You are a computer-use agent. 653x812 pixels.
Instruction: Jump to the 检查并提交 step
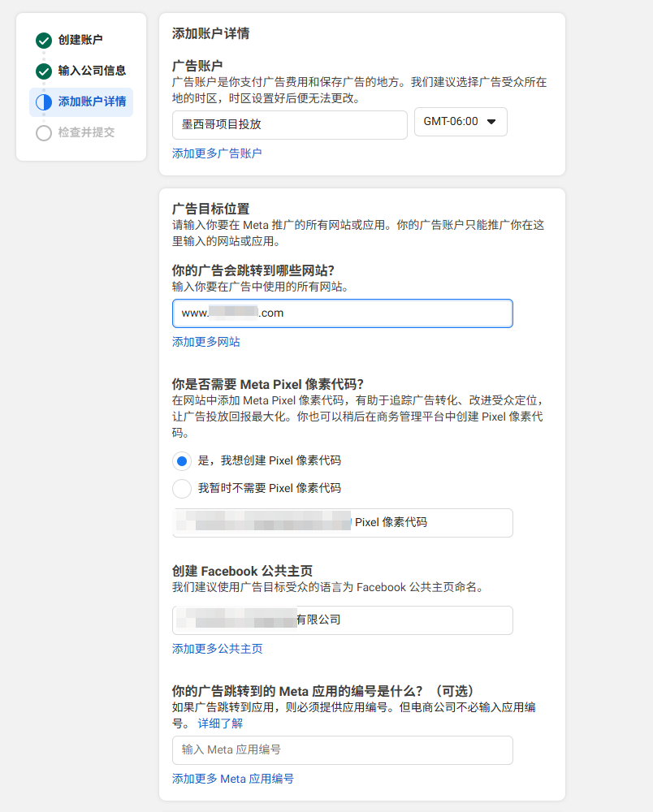pos(86,132)
